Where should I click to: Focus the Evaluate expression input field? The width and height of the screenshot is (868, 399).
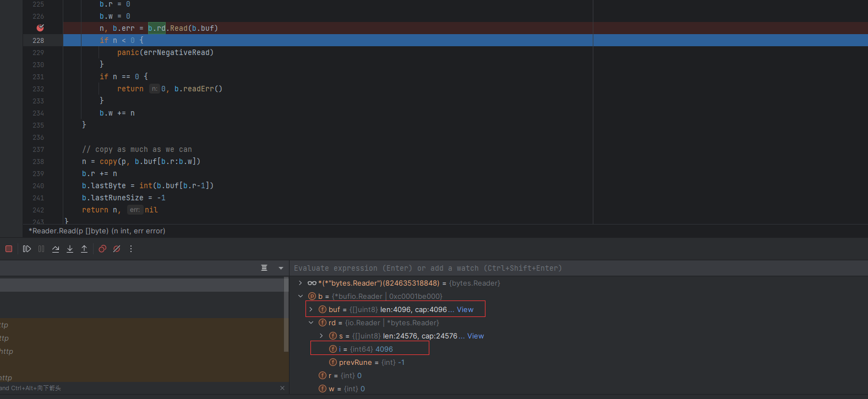pos(578,268)
